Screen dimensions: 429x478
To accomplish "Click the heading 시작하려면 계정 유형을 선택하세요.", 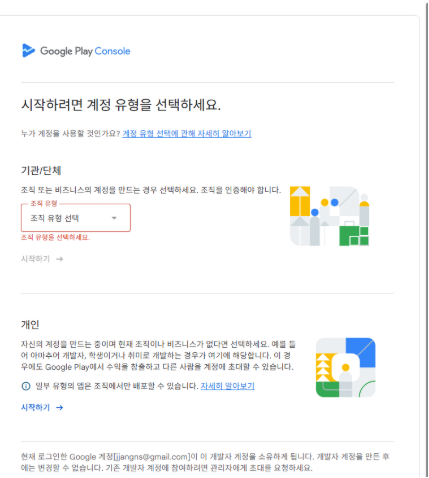I will 121,105.
